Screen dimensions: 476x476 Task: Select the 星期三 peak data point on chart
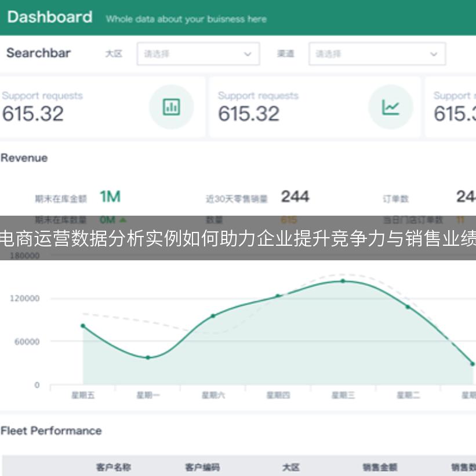343,281
